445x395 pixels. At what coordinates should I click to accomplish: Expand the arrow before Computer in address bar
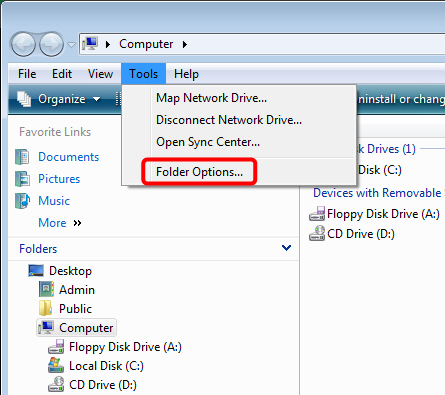pos(107,44)
